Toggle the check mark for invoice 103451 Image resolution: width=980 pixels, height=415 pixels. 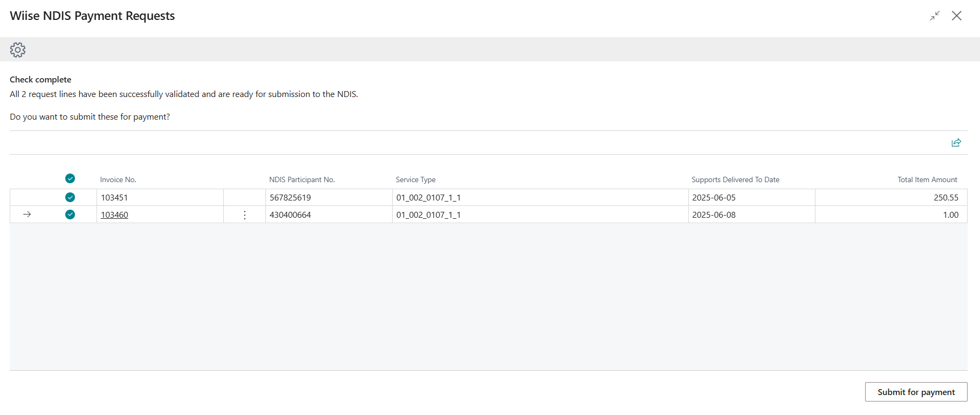click(70, 197)
